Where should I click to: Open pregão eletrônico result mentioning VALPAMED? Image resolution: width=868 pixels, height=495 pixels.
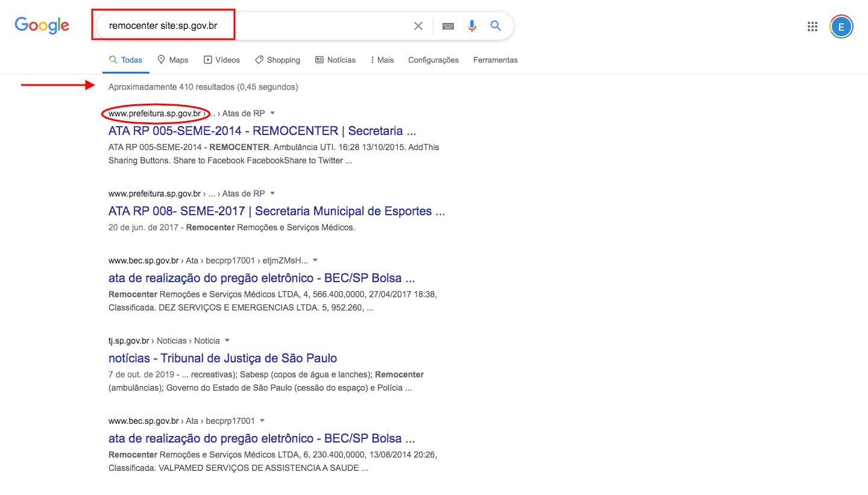[x=262, y=438]
